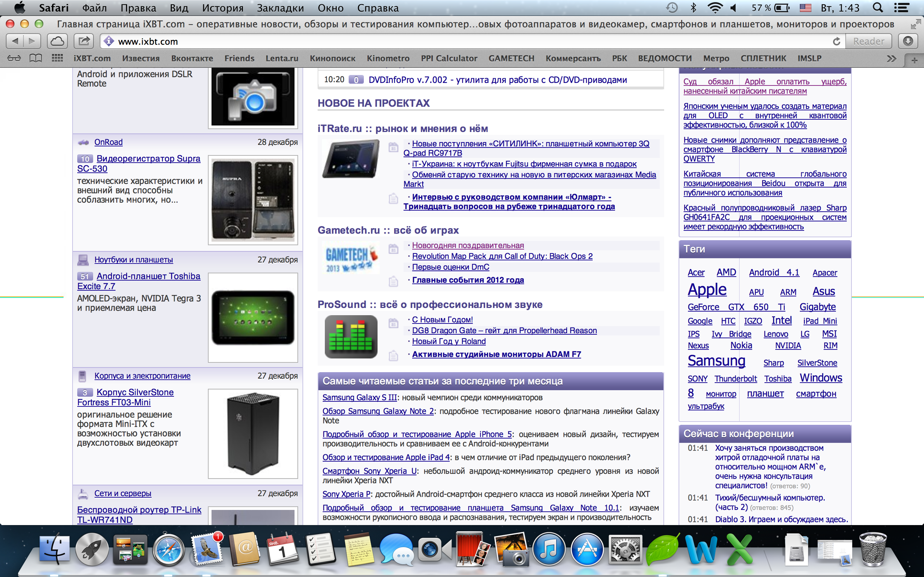
Task: Open the История menu
Action: tap(223, 8)
